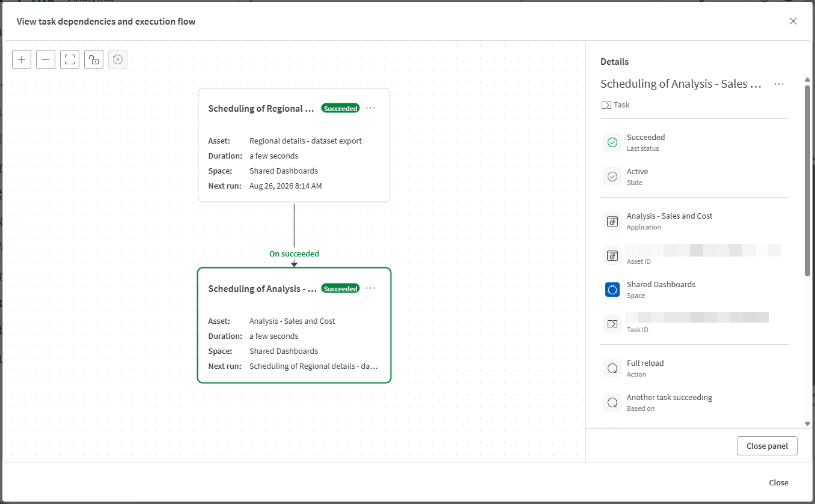
Task: Open more options on Scheduling of Regional card
Action: (x=371, y=108)
